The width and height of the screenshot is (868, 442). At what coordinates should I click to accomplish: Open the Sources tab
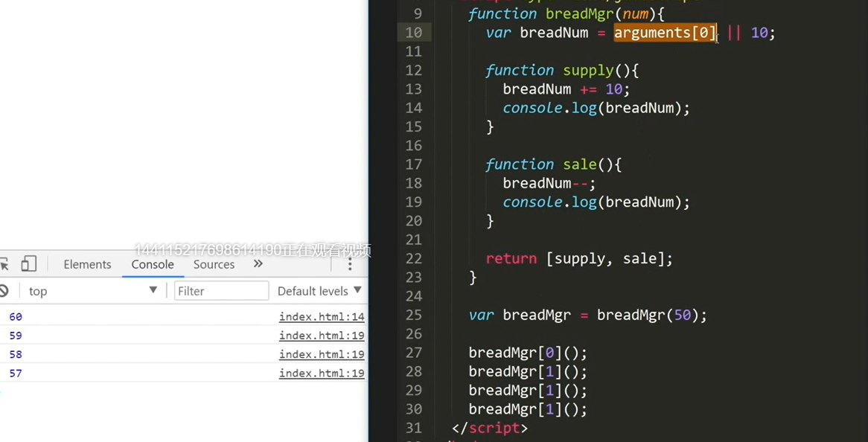(214, 264)
